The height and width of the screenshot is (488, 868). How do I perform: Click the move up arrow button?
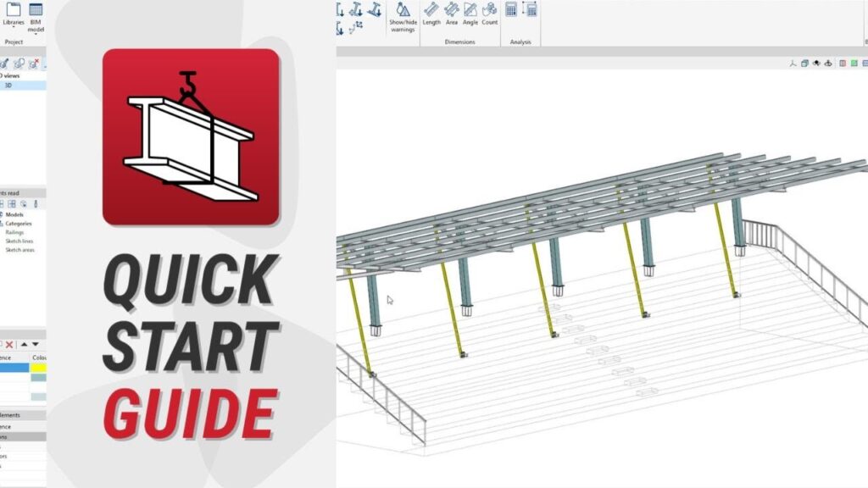click(x=24, y=345)
